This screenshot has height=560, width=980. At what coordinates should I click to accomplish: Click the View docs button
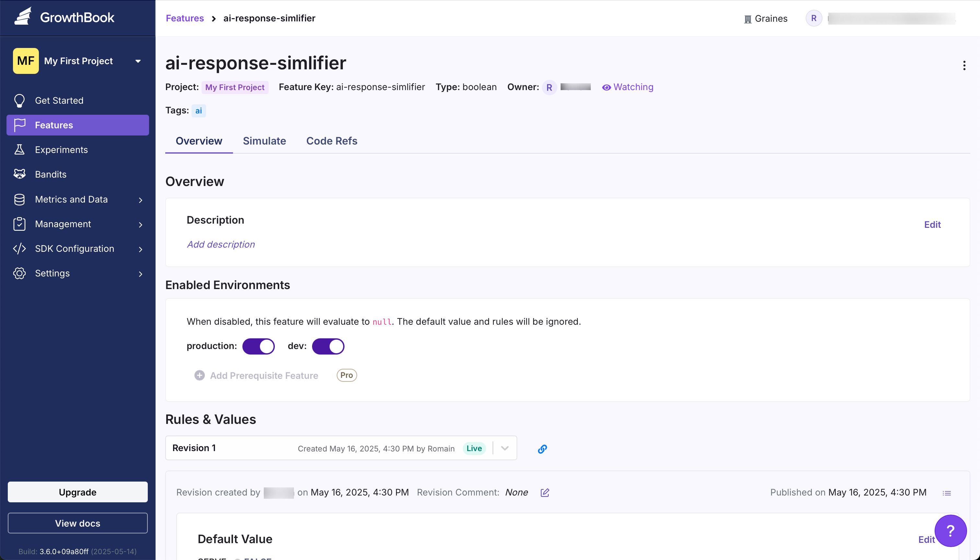[x=78, y=523]
